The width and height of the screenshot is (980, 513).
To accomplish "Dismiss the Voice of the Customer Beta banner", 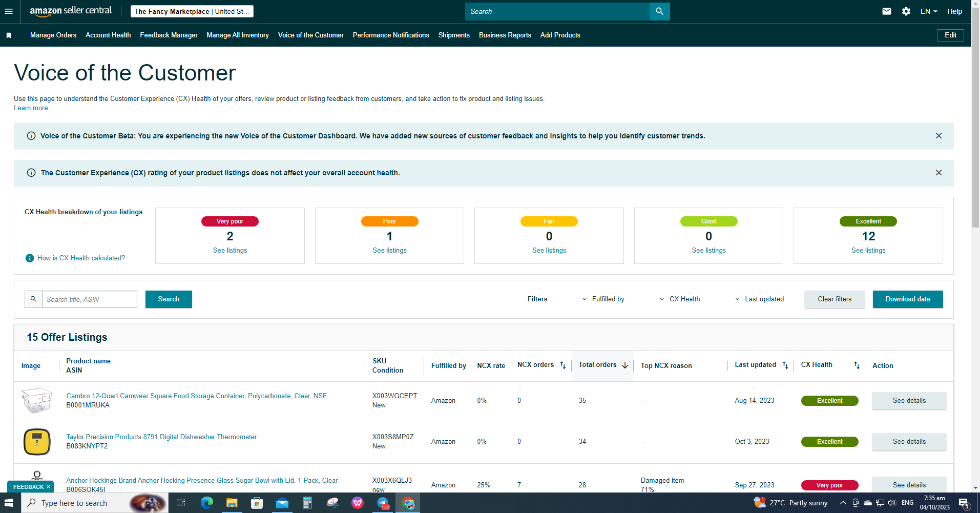I will [x=939, y=136].
